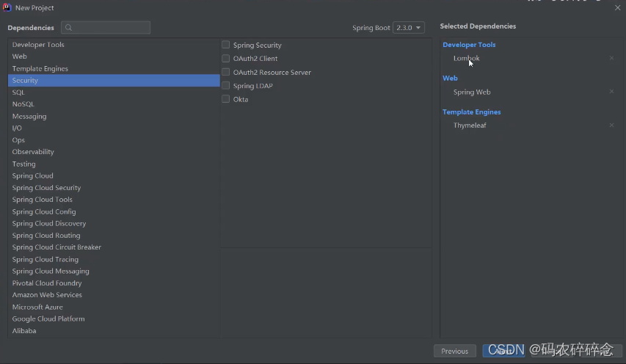Close the New Project dialog
Screen dimensions: 626x364
(x=617, y=7)
